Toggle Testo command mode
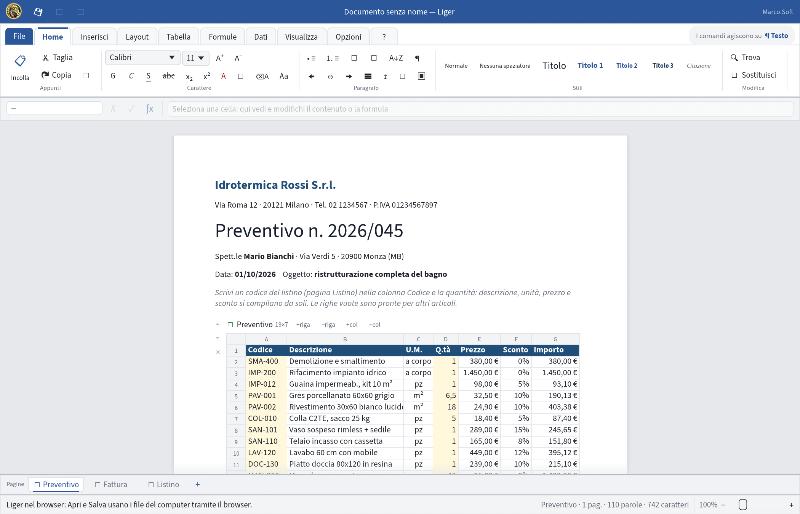800x514 pixels. tap(777, 36)
